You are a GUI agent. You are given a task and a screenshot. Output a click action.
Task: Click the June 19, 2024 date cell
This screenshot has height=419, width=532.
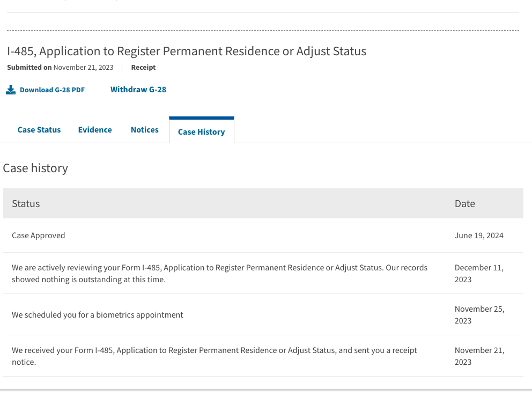tap(479, 236)
